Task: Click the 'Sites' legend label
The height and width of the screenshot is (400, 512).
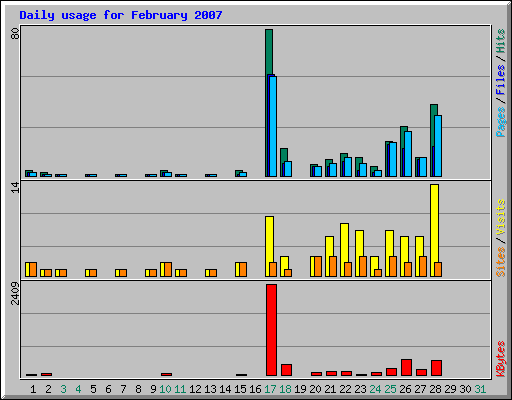Action: (500, 262)
